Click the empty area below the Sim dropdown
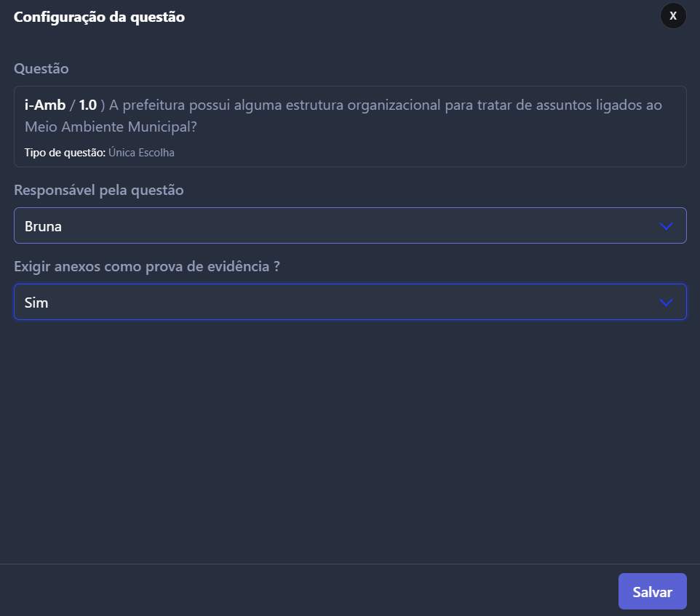 [x=350, y=441]
